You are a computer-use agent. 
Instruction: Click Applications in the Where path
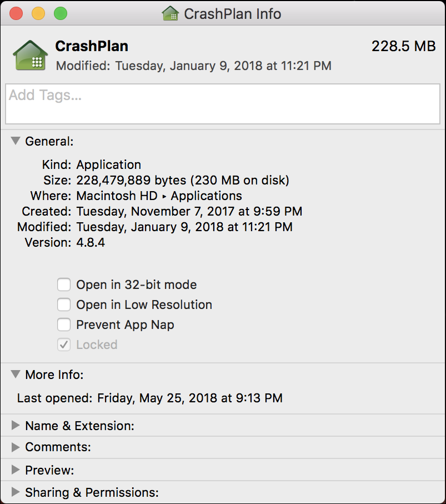click(x=206, y=196)
